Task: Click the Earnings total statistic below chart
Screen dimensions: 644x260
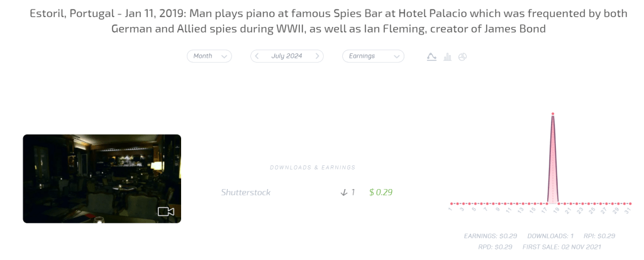Action: pyautogui.click(x=491, y=236)
